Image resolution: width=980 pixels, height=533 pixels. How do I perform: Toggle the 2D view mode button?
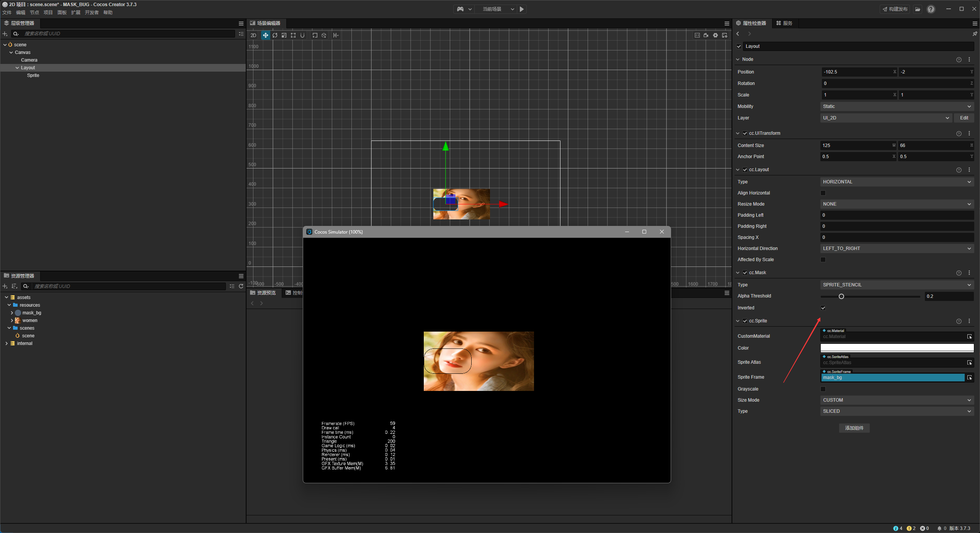coord(253,35)
